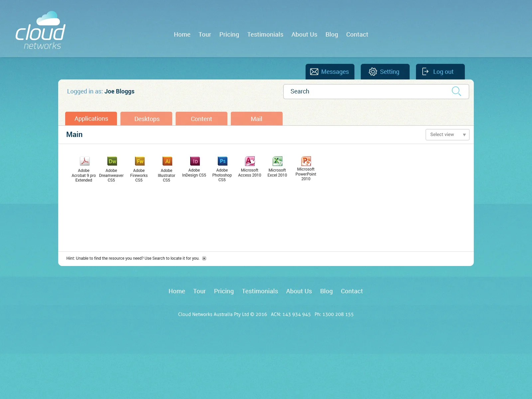This screenshot has height=399, width=532.
Task: Open Adobe Fireworks CS5 icon
Action: (x=140, y=161)
